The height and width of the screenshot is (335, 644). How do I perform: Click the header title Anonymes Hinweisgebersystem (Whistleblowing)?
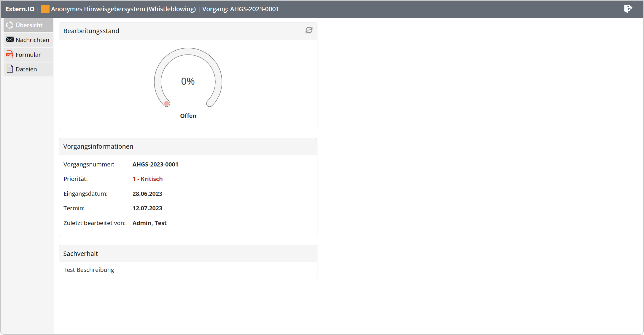[x=123, y=9]
